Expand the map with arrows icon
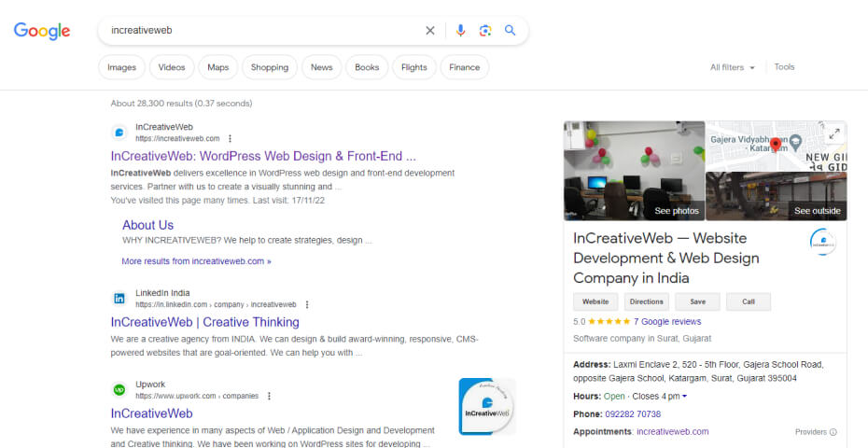The image size is (868, 448). pos(834,133)
